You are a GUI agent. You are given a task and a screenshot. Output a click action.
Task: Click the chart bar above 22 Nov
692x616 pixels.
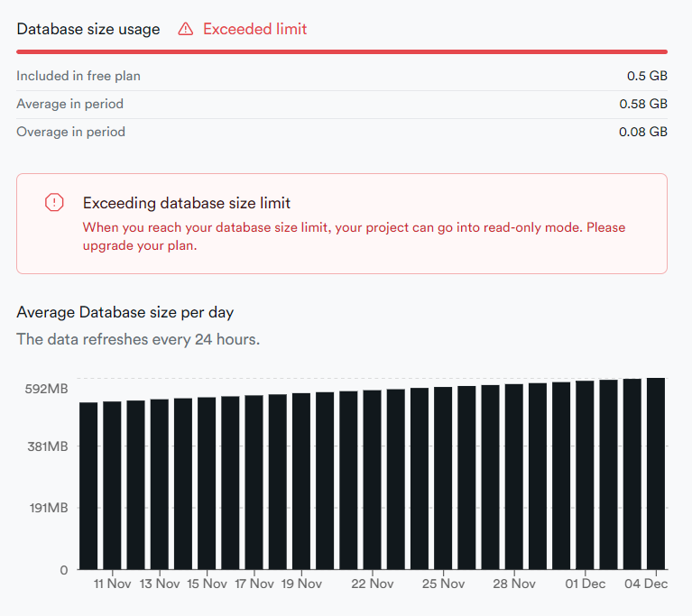[x=372, y=480]
